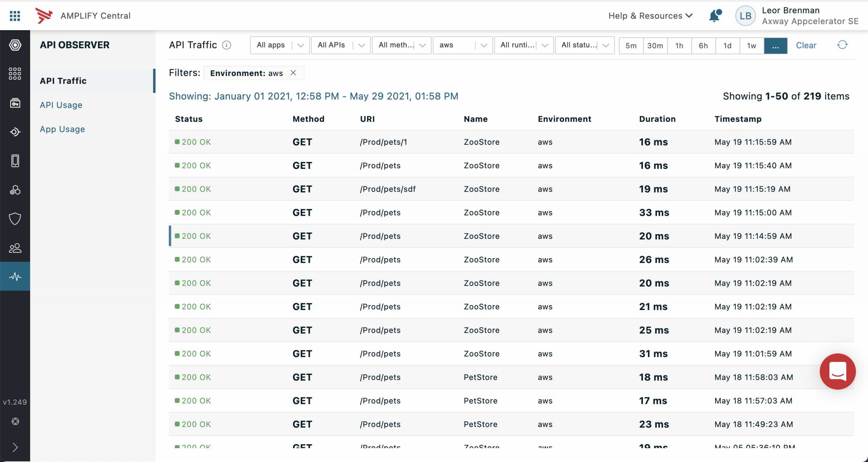Select the 1d time range
Image resolution: width=868 pixels, height=462 pixels.
(727, 45)
